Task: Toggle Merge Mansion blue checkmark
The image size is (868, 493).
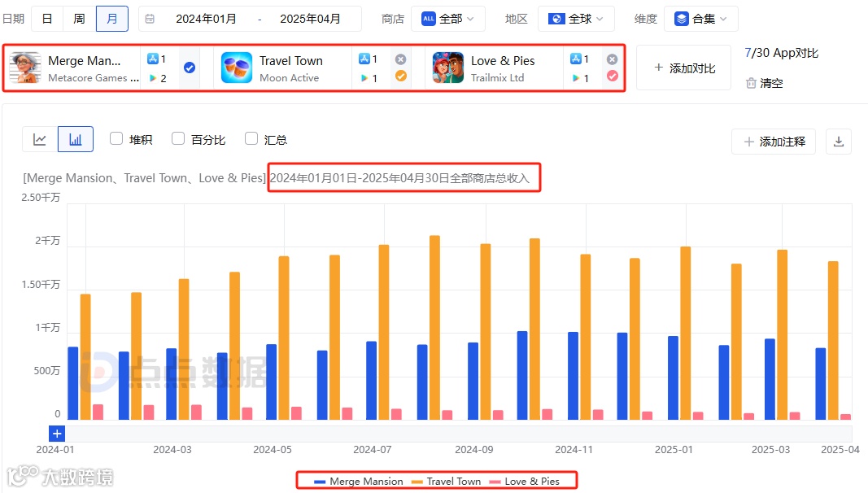Action: coord(190,68)
